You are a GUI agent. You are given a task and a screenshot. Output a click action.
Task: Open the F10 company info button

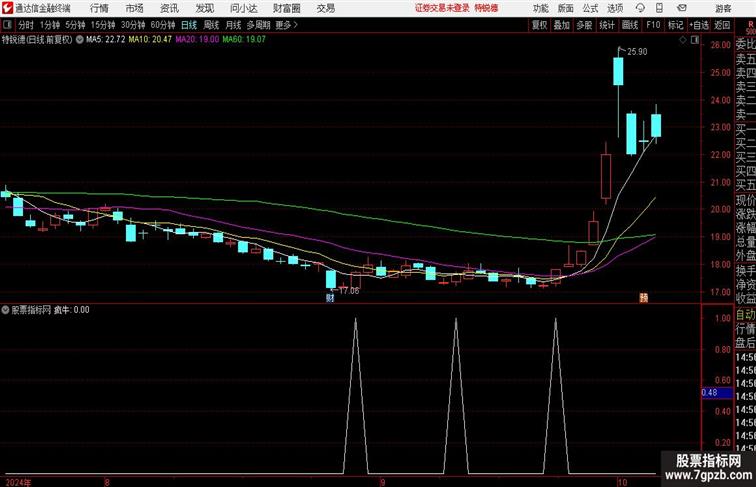coord(653,25)
